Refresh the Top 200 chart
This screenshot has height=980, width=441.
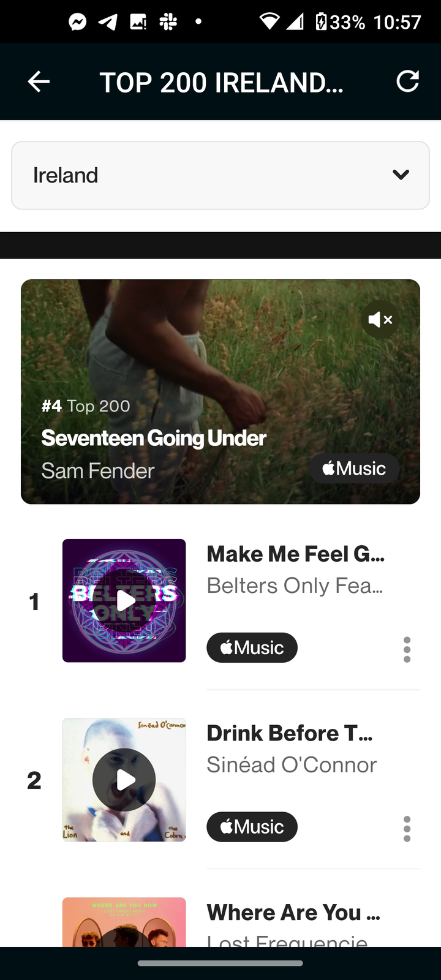tap(407, 81)
